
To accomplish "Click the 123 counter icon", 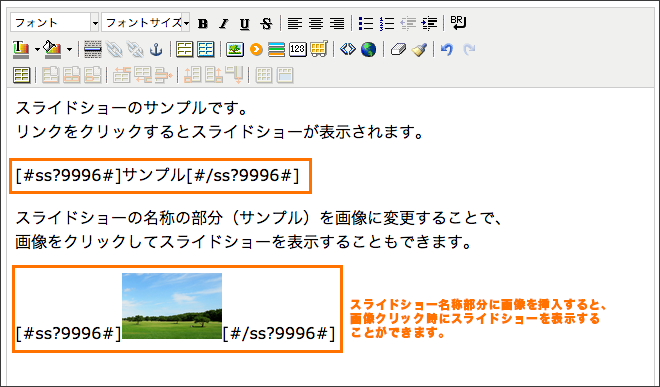I will tap(298, 50).
